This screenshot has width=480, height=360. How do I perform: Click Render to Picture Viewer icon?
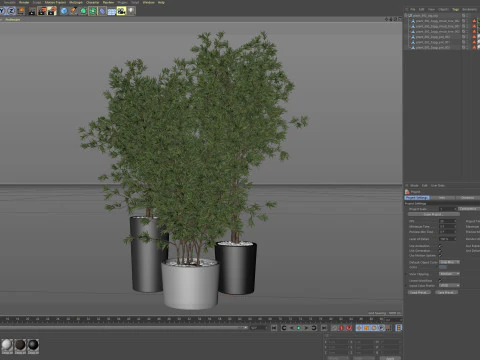click(x=42, y=11)
